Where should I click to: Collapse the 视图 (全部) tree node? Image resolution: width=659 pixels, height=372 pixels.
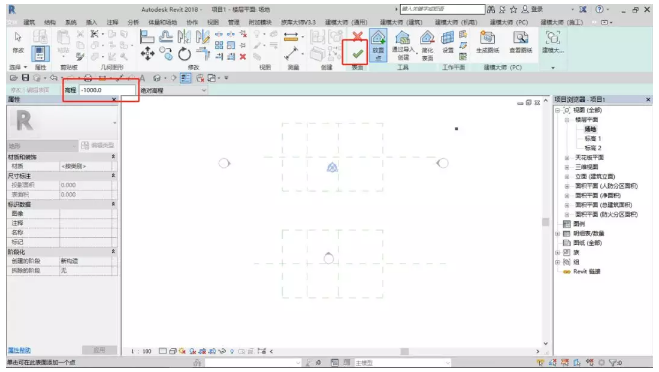[x=557, y=110]
